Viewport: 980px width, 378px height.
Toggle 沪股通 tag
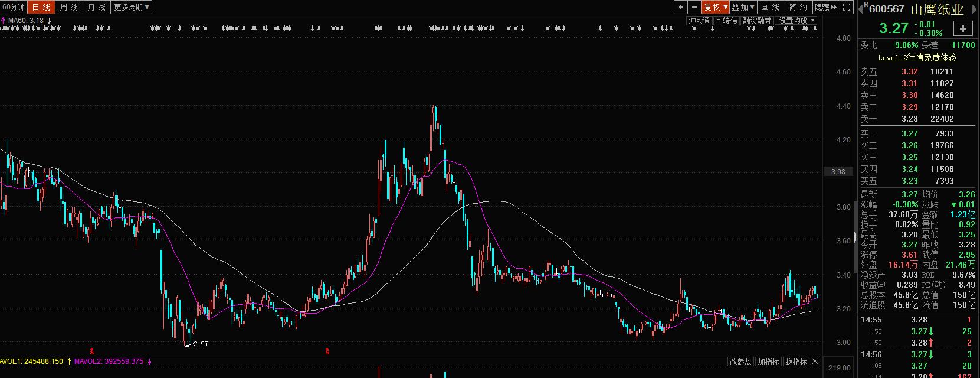699,21
